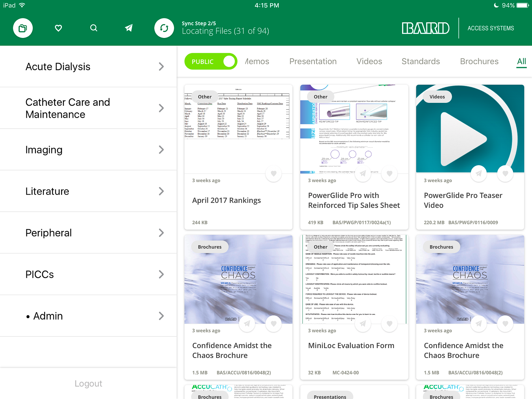This screenshot has width=532, height=399.
Task: Click the Wi-Fi status icon
Action: (x=22, y=5)
